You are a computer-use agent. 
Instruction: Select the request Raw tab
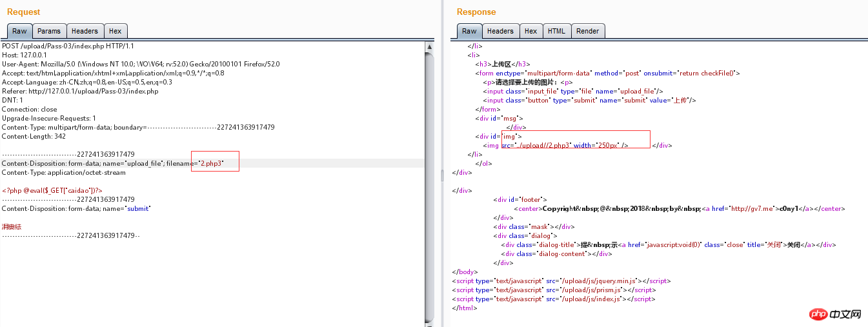[x=19, y=31]
